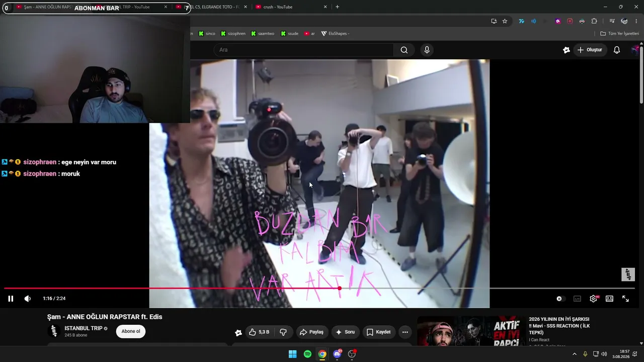Image resolution: width=644 pixels, height=362 pixels.
Task: Open the install app icon in address bar
Action: click(x=494, y=21)
